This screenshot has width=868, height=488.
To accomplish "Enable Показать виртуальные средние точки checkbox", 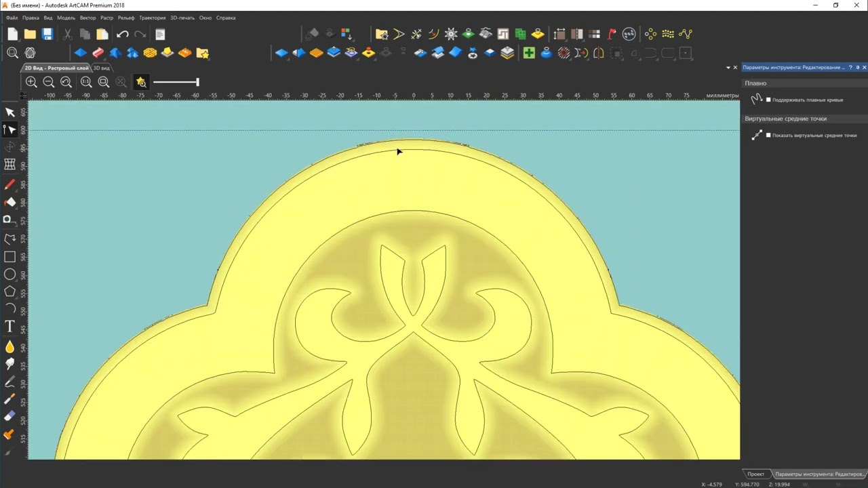I will point(768,135).
